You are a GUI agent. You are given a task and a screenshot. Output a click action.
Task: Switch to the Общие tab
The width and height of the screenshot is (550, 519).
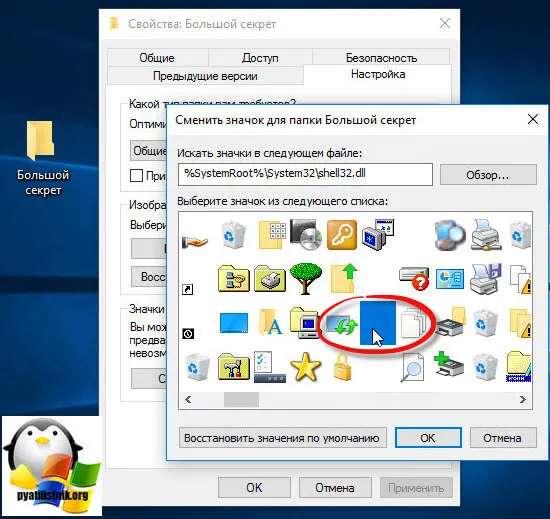(x=157, y=58)
